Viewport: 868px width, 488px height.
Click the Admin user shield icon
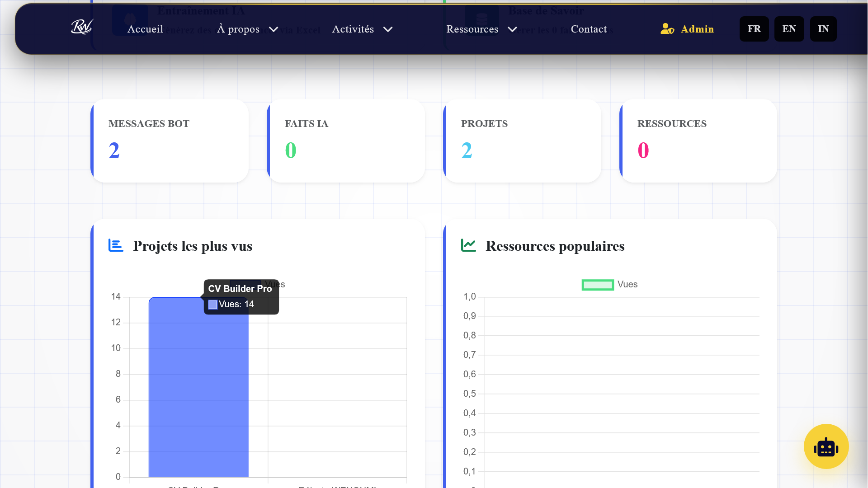coord(667,29)
